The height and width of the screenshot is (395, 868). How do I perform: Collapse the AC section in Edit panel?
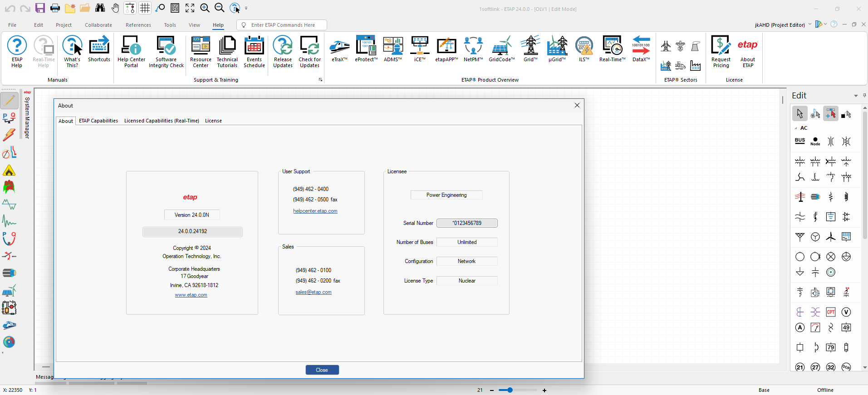(796, 128)
